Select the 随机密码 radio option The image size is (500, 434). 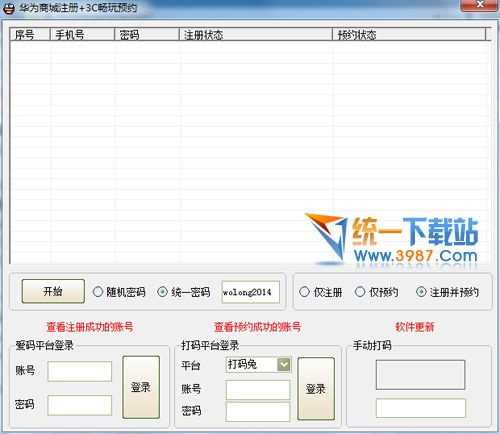(98, 292)
